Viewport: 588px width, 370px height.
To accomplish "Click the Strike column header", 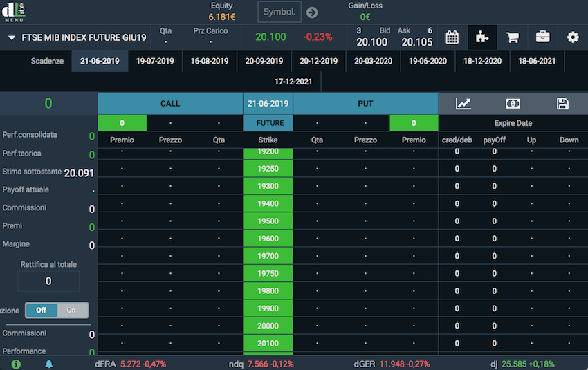I will click(x=268, y=140).
